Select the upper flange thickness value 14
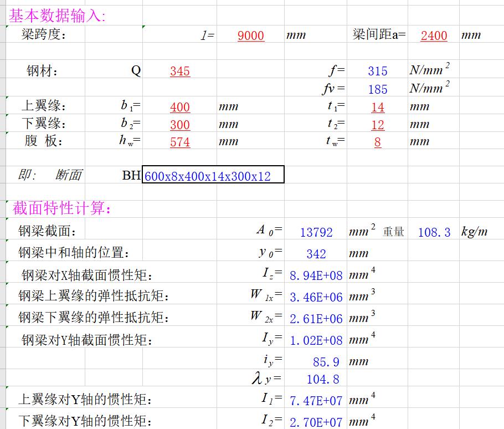The height and width of the screenshot is (429, 504). point(377,105)
